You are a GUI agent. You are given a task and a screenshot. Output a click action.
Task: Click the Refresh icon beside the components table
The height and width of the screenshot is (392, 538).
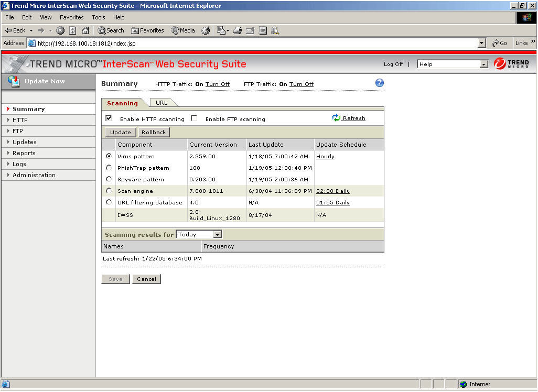pos(337,118)
